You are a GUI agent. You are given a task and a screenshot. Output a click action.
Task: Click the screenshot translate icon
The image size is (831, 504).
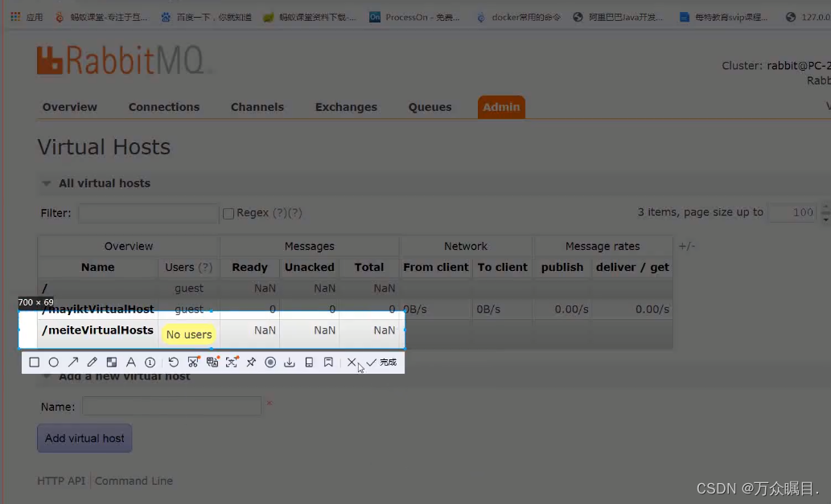tap(212, 362)
